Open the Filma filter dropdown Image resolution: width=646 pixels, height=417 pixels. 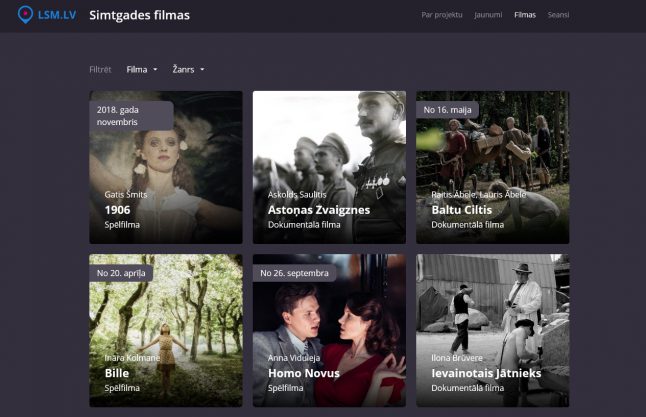pyautogui.click(x=141, y=70)
